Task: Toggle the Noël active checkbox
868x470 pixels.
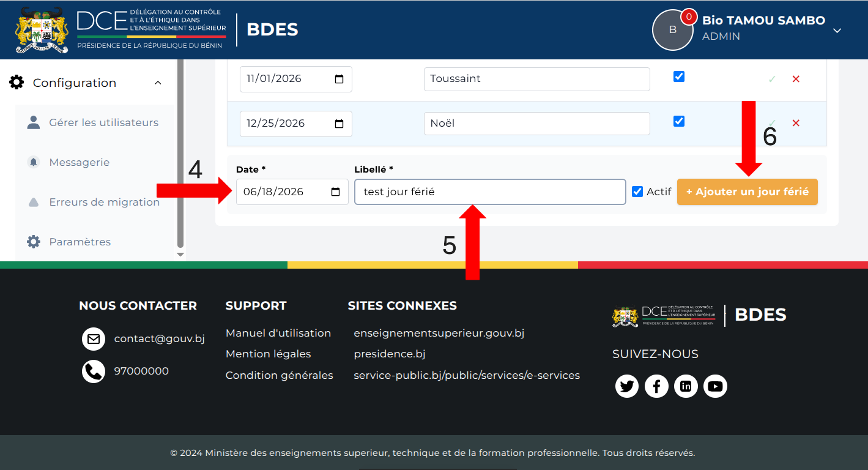Action: tap(679, 121)
